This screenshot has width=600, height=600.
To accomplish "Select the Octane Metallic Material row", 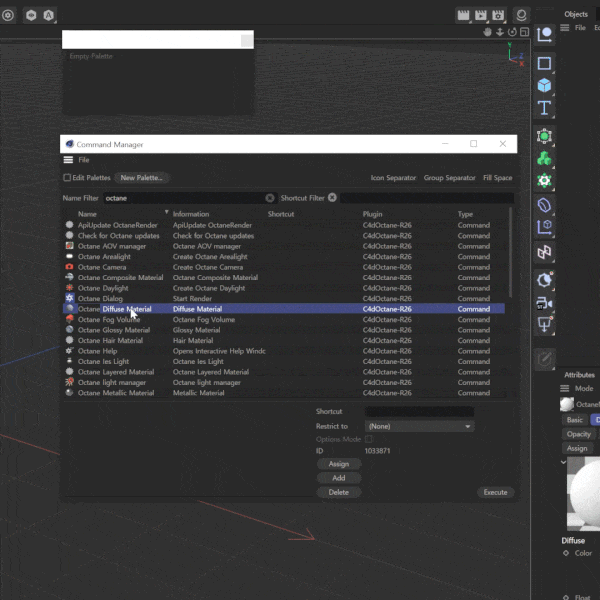I will pyautogui.click(x=284, y=393).
